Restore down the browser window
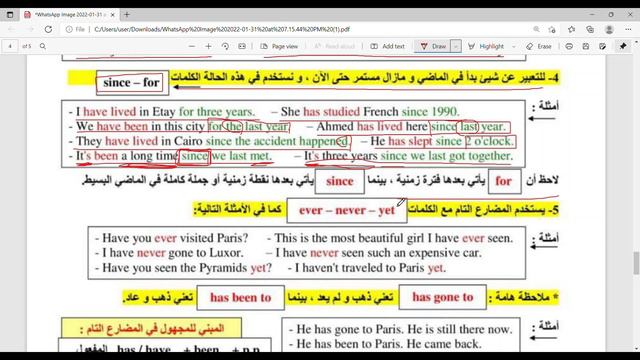640x360 pixels. (x=611, y=15)
